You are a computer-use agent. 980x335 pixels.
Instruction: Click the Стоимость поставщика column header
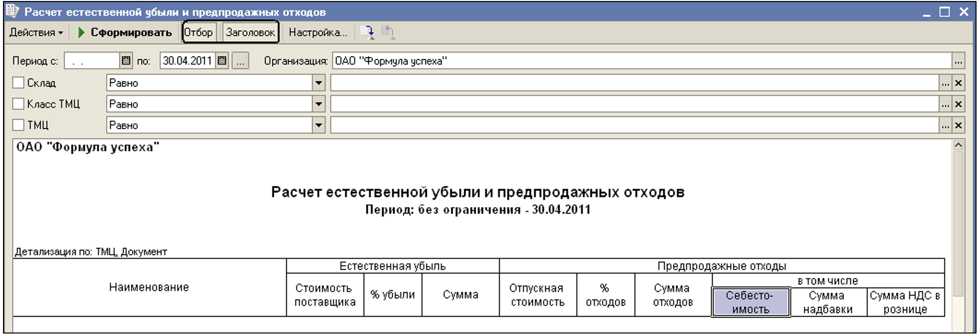325,295
